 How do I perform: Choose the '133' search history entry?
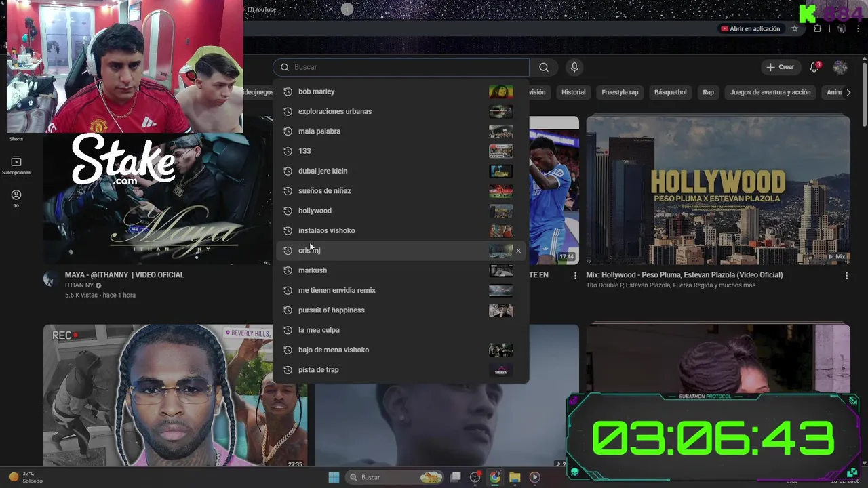pos(401,151)
